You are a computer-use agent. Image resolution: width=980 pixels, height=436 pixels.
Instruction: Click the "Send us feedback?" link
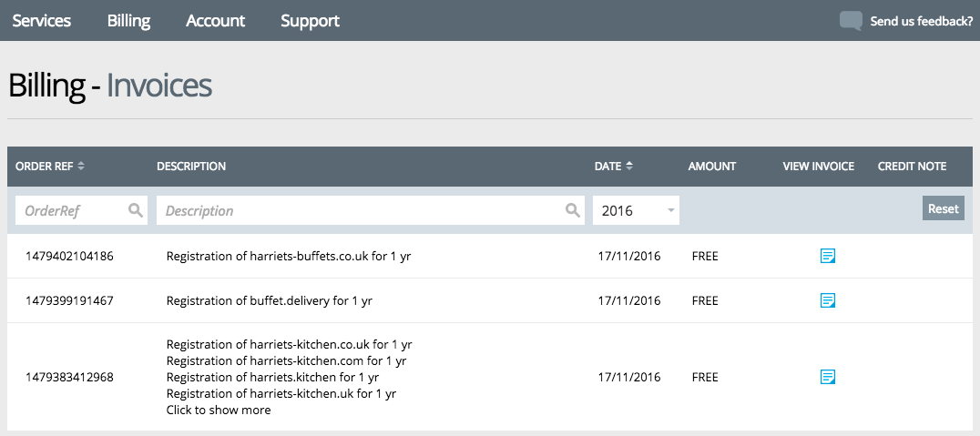click(x=921, y=21)
